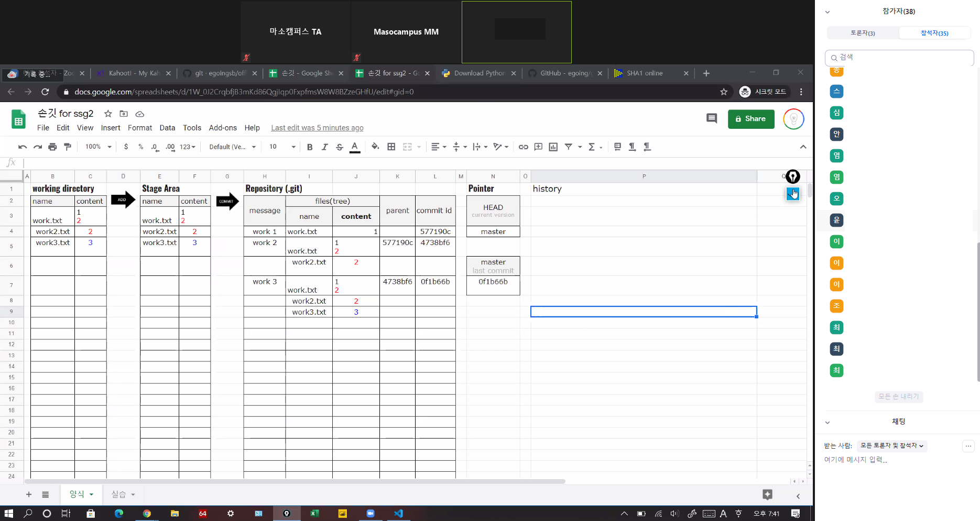Toggle strikethrough formatting
Viewport: 980px width, 521px height.
pos(340,147)
